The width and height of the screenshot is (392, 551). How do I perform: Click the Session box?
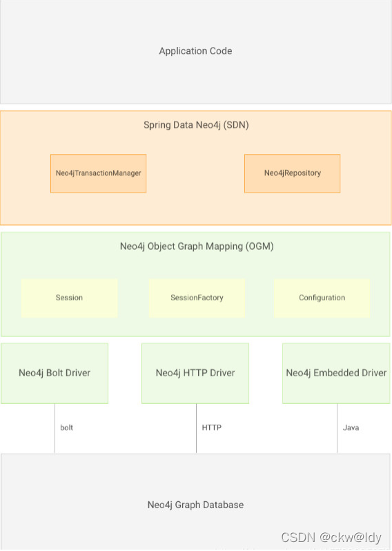tap(69, 298)
